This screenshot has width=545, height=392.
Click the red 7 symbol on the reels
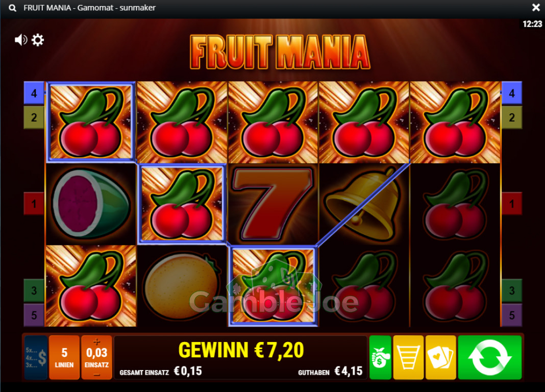click(273, 204)
